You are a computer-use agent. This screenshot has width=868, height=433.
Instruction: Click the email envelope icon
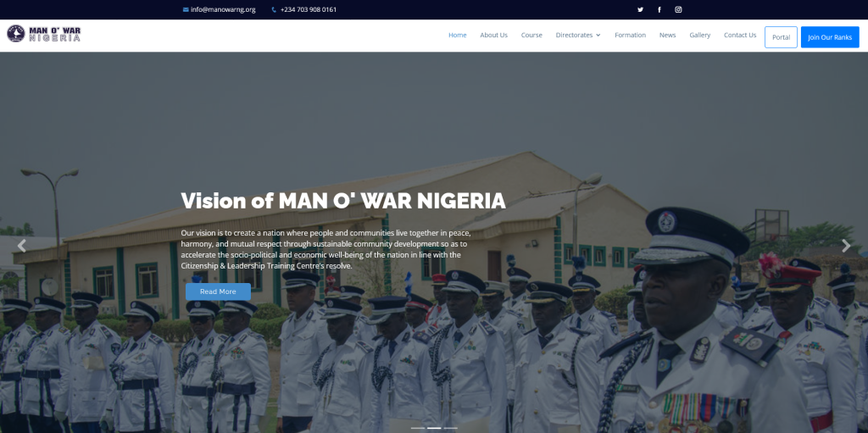pos(186,9)
